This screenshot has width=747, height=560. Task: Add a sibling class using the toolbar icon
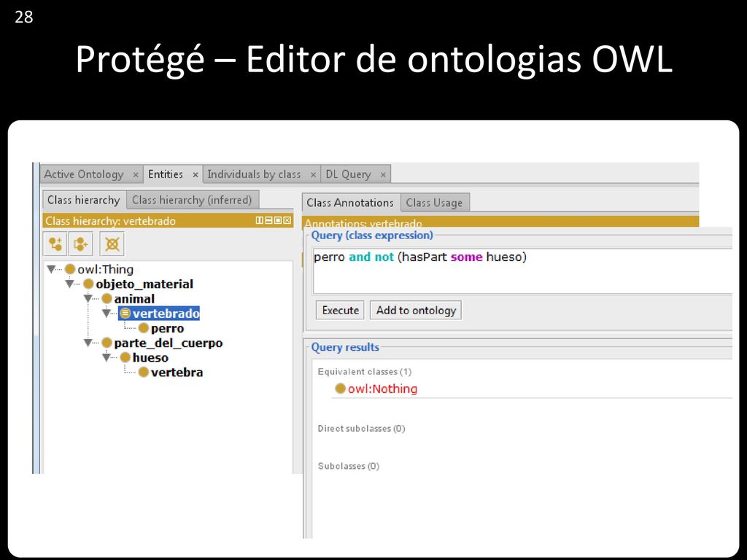pos(81,244)
